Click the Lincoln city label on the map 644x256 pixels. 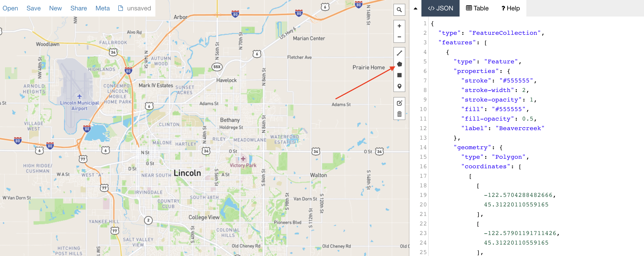[x=187, y=173]
